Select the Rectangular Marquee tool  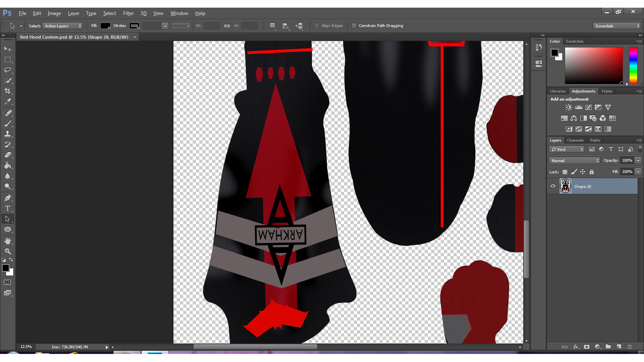(8, 60)
